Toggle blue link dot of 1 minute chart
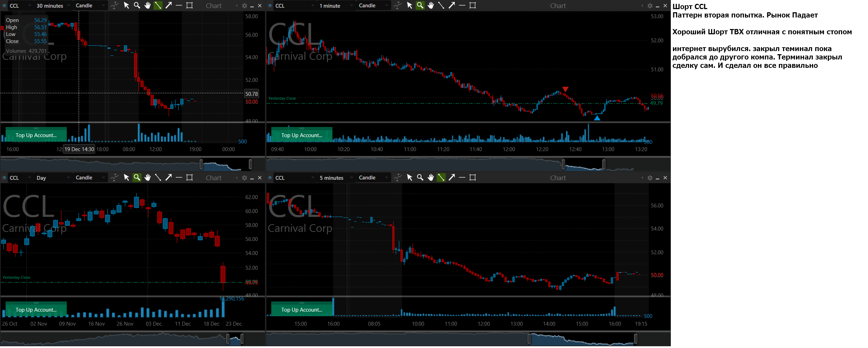Viewport: 868px width, 348px height. tap(270, 6)
